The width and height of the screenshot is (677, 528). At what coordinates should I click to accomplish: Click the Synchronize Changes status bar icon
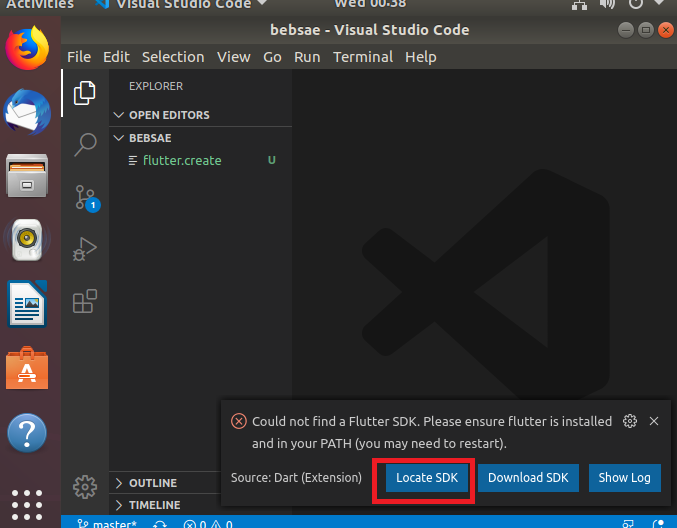160,524
